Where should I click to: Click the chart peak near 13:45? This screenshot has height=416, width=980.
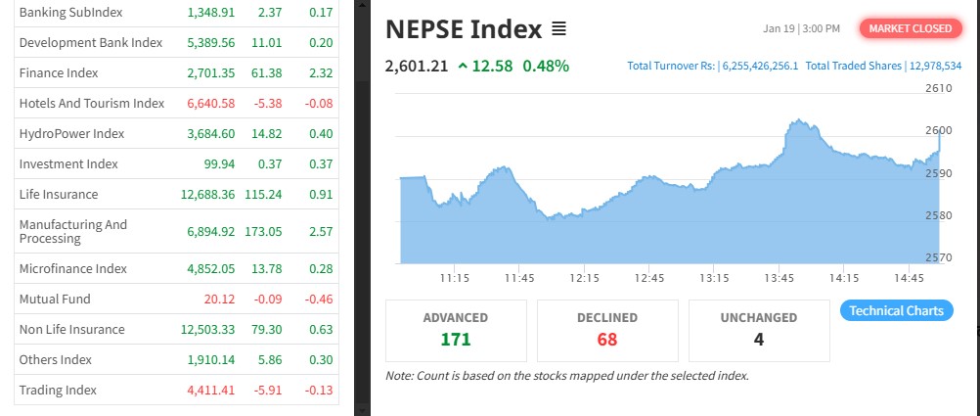(x=799, y=121)
